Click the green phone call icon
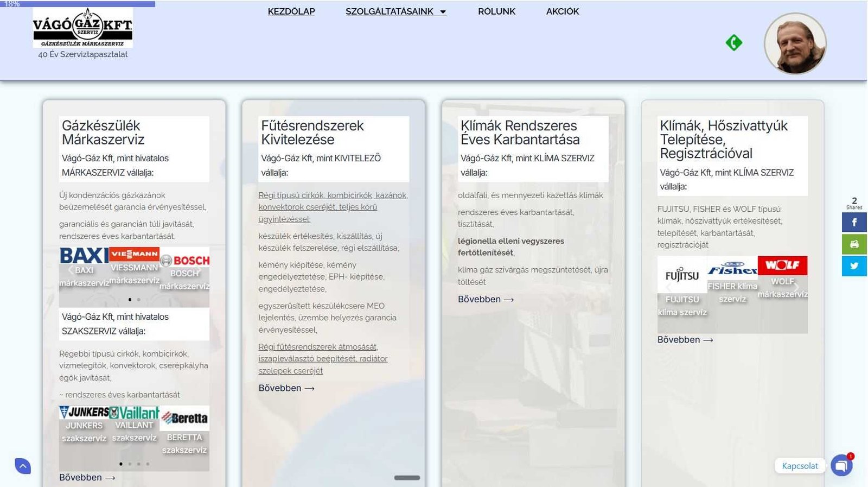The height and width of the screenshot is (487, 868). point(733,42)
